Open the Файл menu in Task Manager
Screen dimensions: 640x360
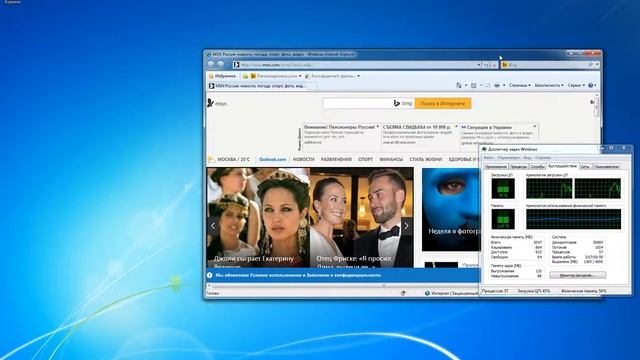(489, 158)
